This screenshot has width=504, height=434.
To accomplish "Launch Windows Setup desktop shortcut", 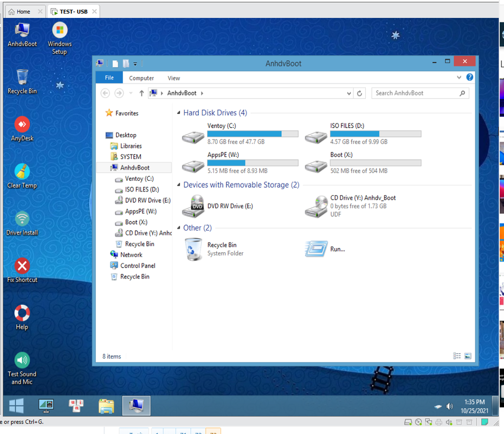I will (x=60, y=38).
